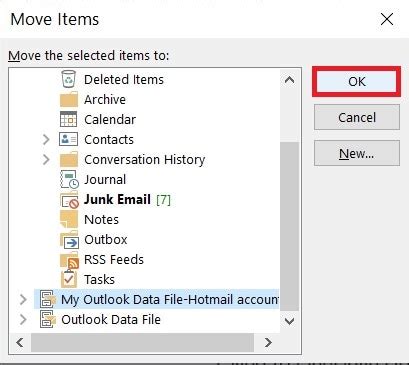Click the Contacts card icon
Viewport: 409px width, 365px height.
[69, 139]
